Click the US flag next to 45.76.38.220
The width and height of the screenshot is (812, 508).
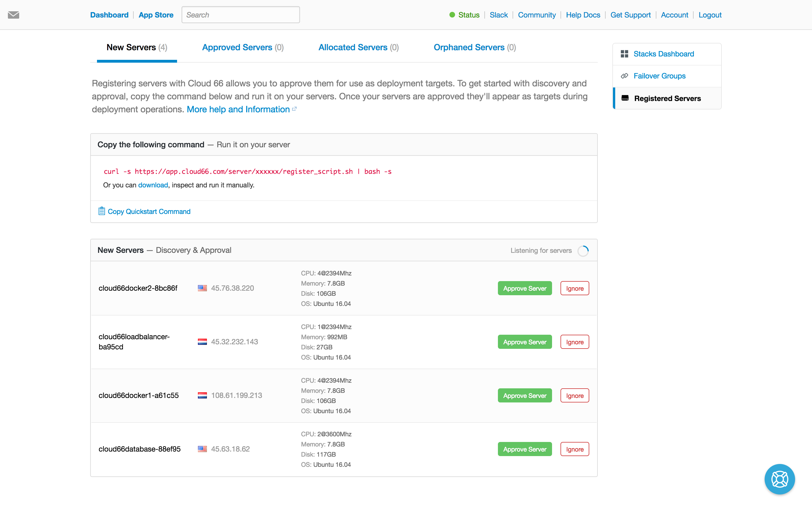[202, 288]
